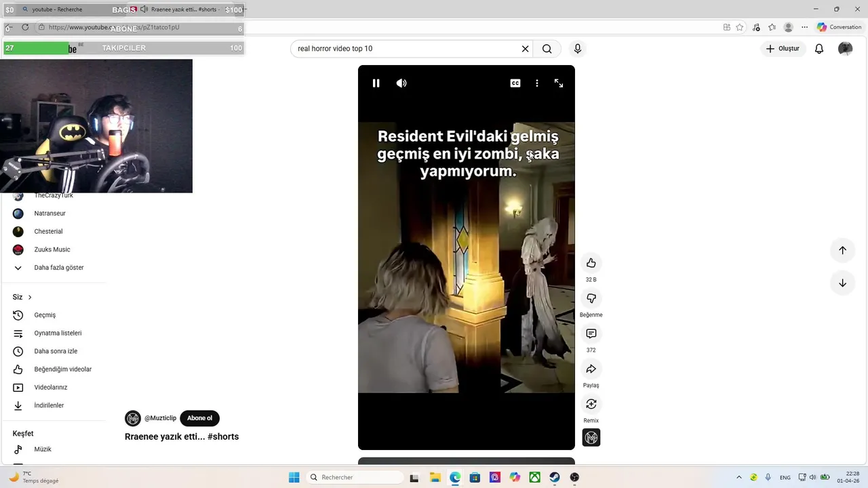Open Müzik under Keşfet

[x=43, y=449]
